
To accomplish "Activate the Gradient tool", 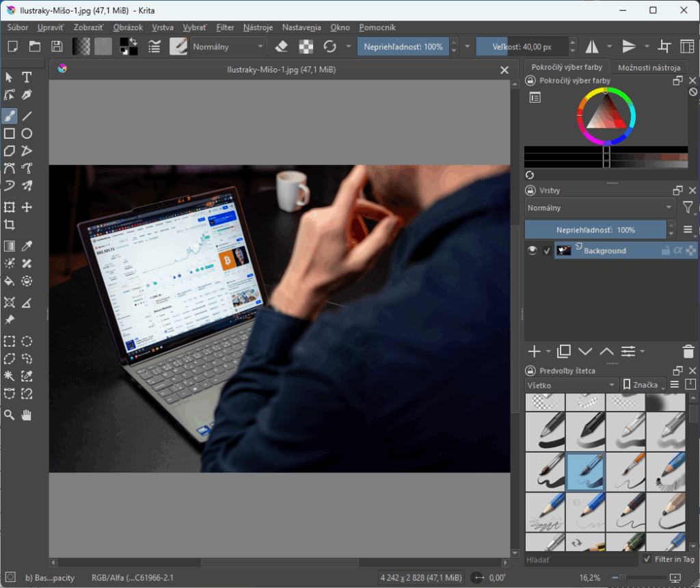I will [x=10, y=245].
